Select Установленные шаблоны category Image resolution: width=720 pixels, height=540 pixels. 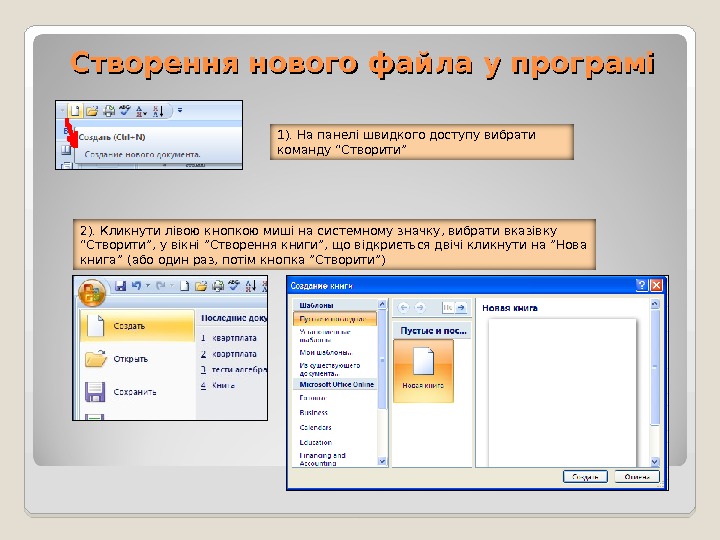[x=325, y=336]
